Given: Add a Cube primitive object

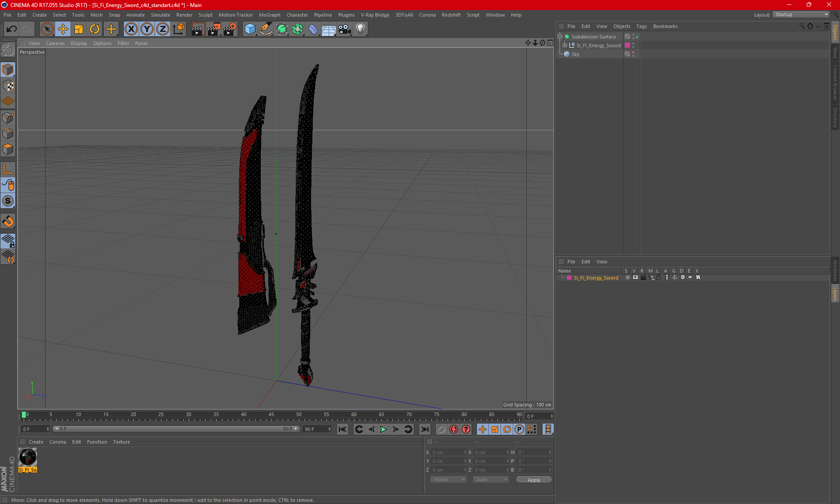Looking at the screenshot, I should tap(250, 29).
